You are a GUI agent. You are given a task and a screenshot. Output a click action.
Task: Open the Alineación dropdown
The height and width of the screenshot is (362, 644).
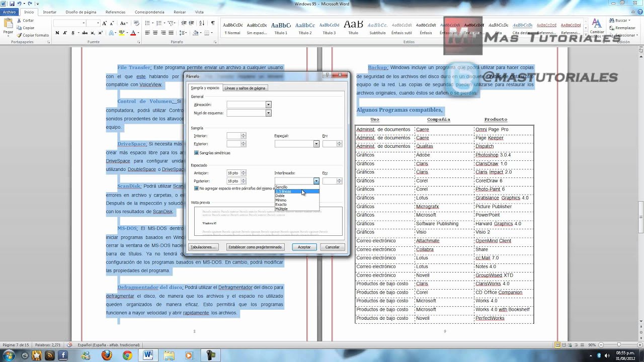click(x=268, y=105)
